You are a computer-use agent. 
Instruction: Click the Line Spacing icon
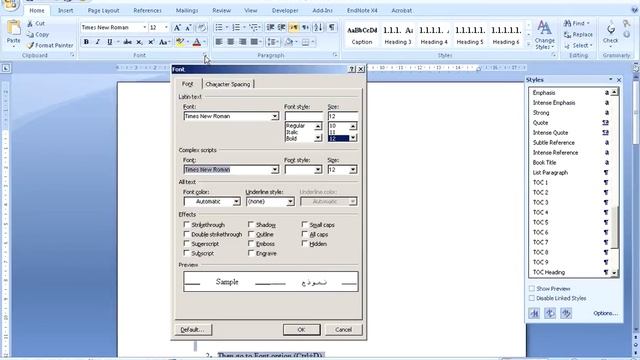[271, 42]
